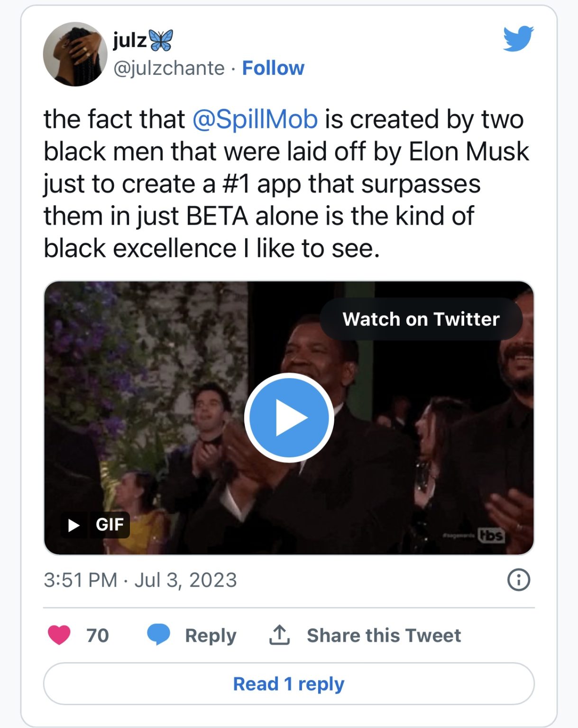Viewport: 578px width, 728px height.
Task: Click the @julzchante handle
Action: [169, 68]
